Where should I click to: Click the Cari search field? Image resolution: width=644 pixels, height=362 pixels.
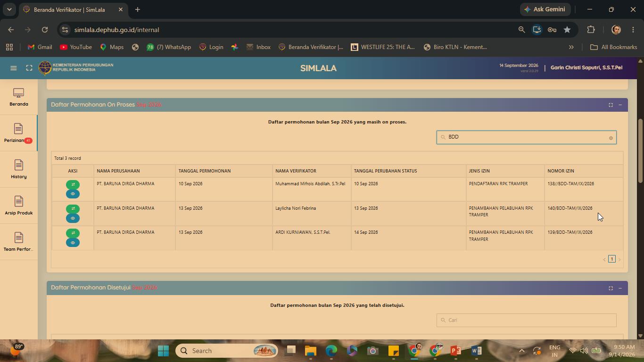526,320
